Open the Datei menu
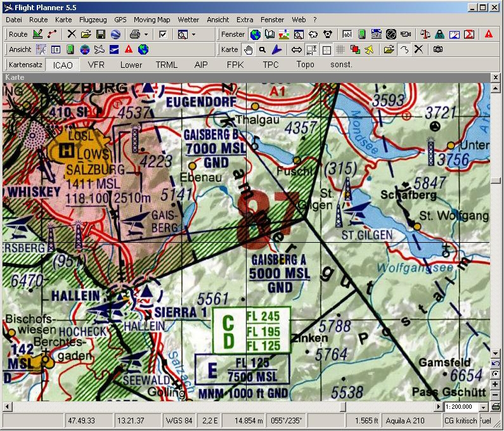 14,20
